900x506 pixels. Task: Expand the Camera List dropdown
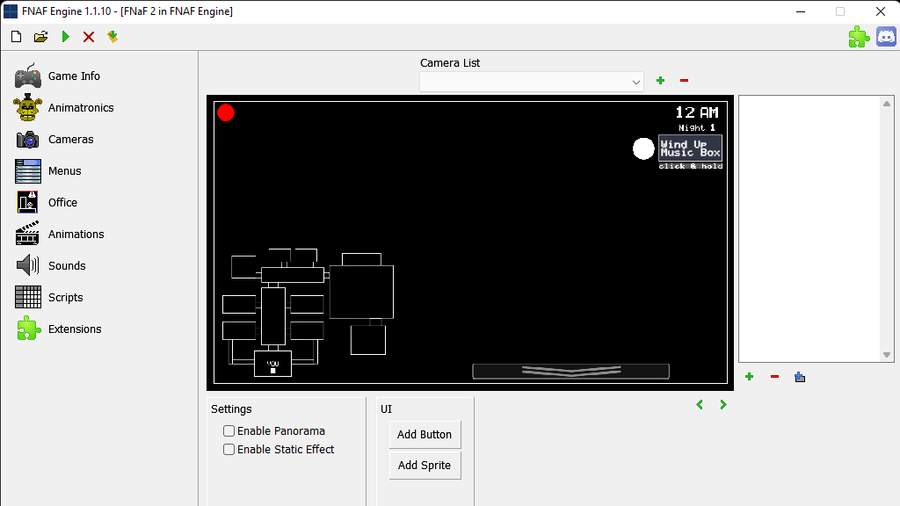click(532, 82)
